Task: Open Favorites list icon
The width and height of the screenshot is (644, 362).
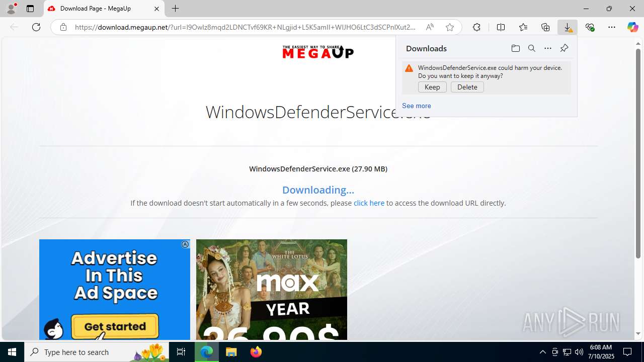Action: click(523, 27)
